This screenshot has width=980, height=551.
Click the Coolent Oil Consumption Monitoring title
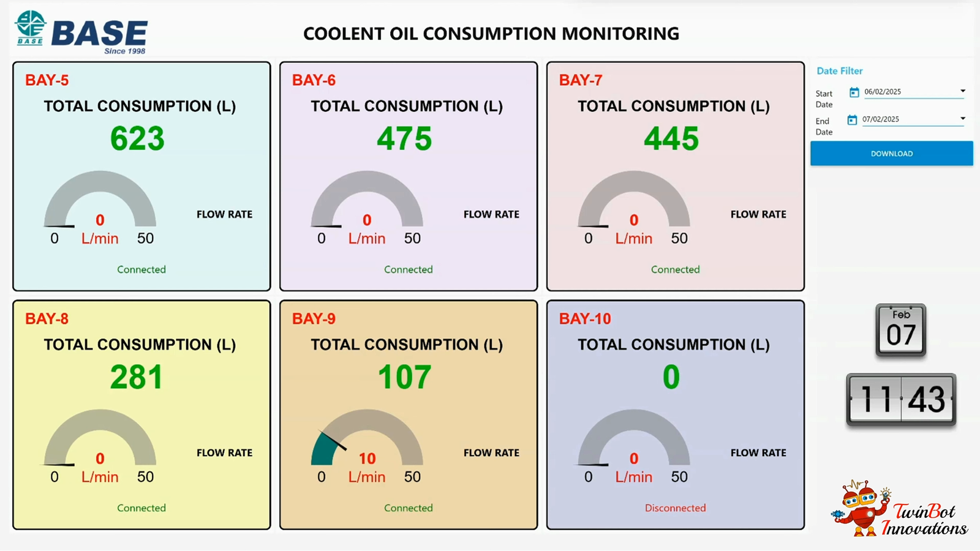pyautogui.click(x=491, y=34)
